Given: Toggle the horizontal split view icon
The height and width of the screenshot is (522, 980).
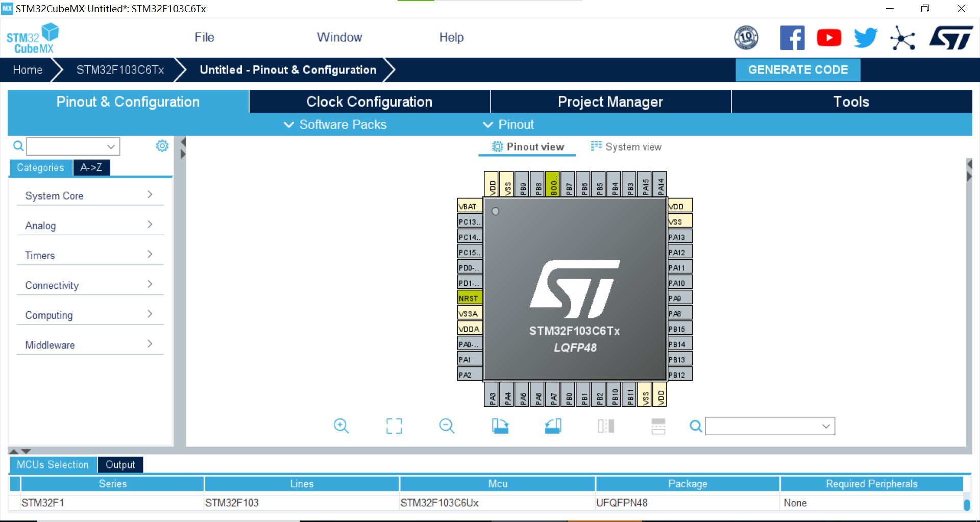Looking at the screenshot, I should 658,426.
